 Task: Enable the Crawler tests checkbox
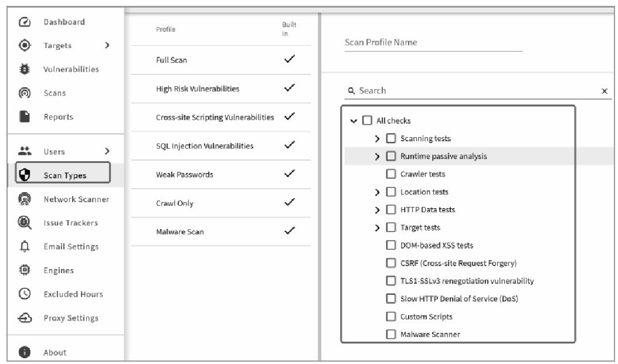(x=391, y=174)
